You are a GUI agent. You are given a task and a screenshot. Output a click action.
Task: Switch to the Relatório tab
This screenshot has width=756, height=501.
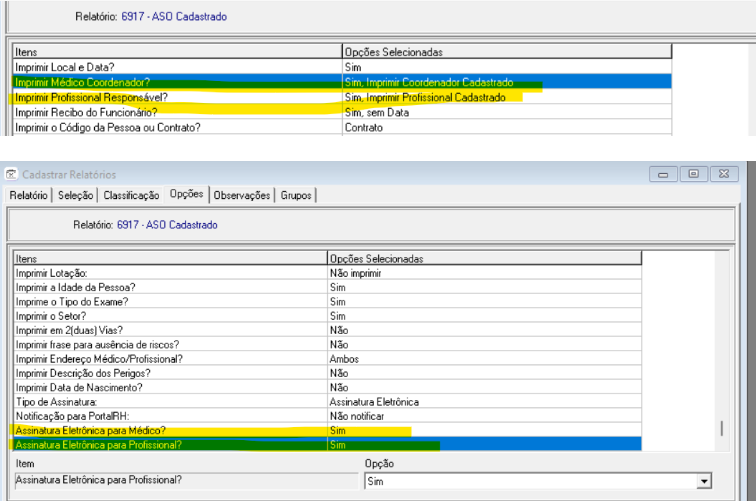[x=29, y=195]
